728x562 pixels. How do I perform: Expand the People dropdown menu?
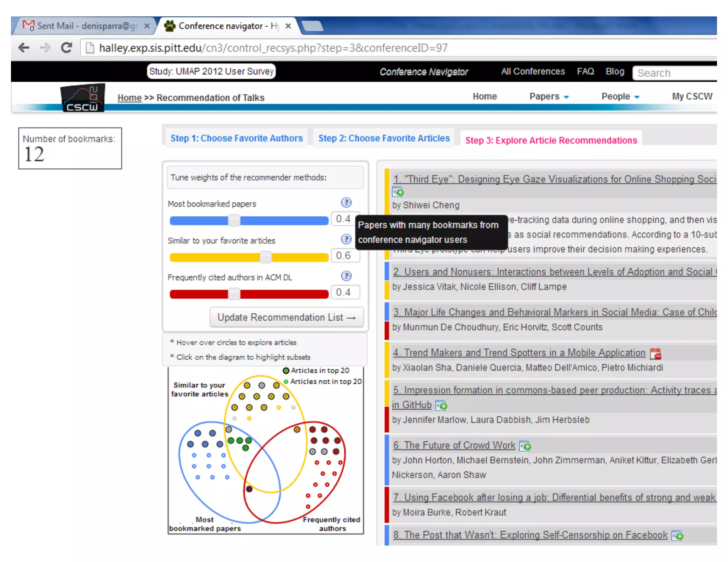click(620, 97)
